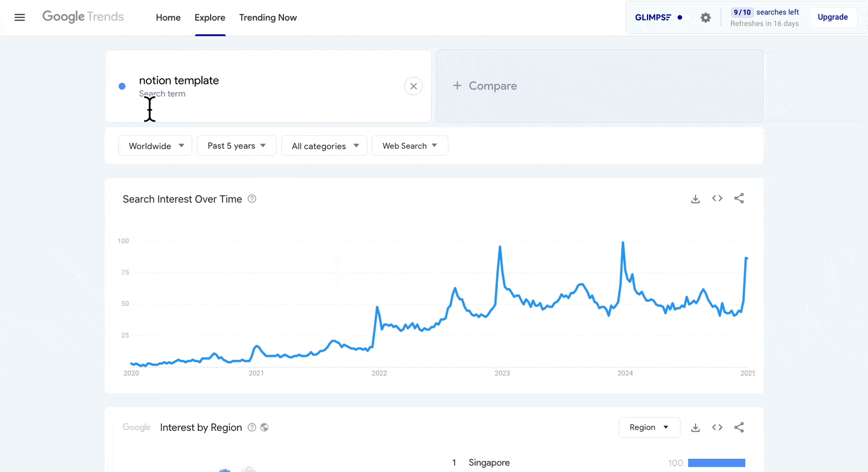
Task: Open the All categories dropdown
Action: (x=324, y=146)
